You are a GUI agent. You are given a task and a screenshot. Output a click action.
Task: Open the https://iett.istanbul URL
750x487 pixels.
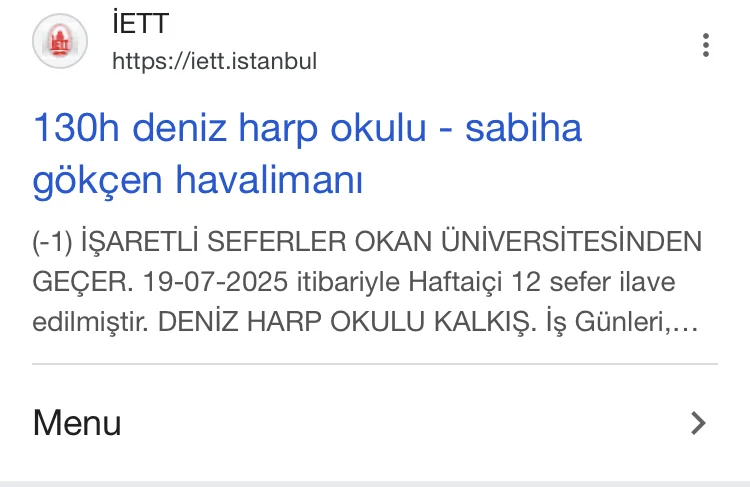(x=214, y=62)
